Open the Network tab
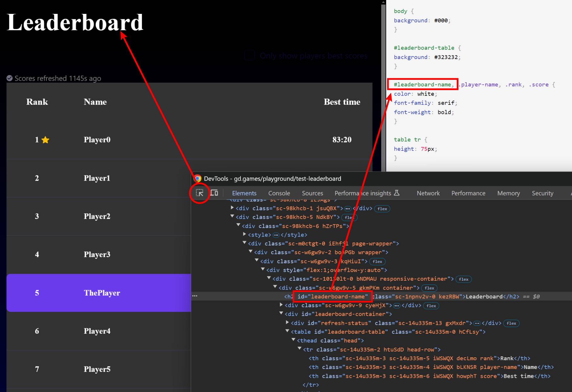This screenshot has height=392, width=572. point(428,193)
